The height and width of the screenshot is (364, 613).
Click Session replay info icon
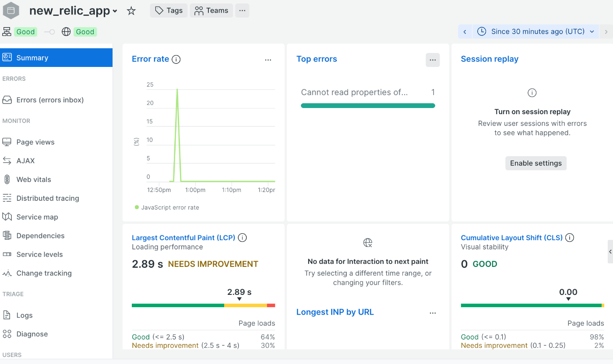(x=532, y=93)
